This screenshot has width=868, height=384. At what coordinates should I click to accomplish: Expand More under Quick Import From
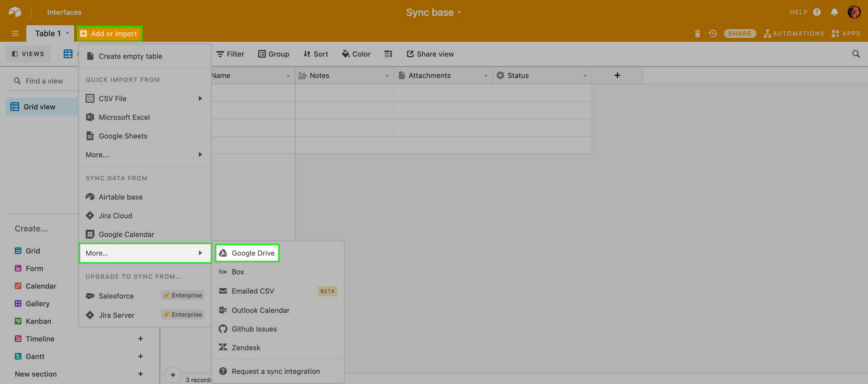coord(145,155)
